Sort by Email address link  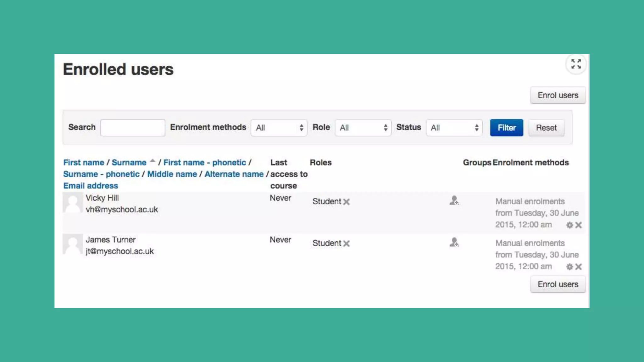(91, 186)
